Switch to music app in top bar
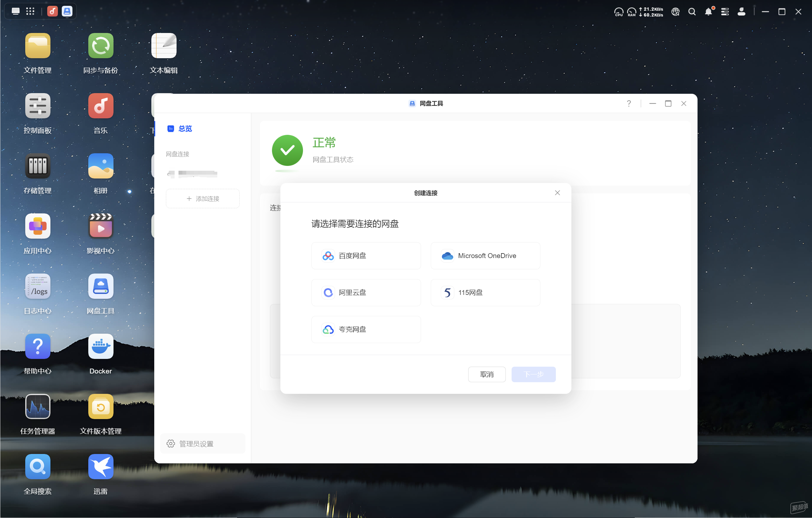Viewport: 812px width, 518px height. 52,11
